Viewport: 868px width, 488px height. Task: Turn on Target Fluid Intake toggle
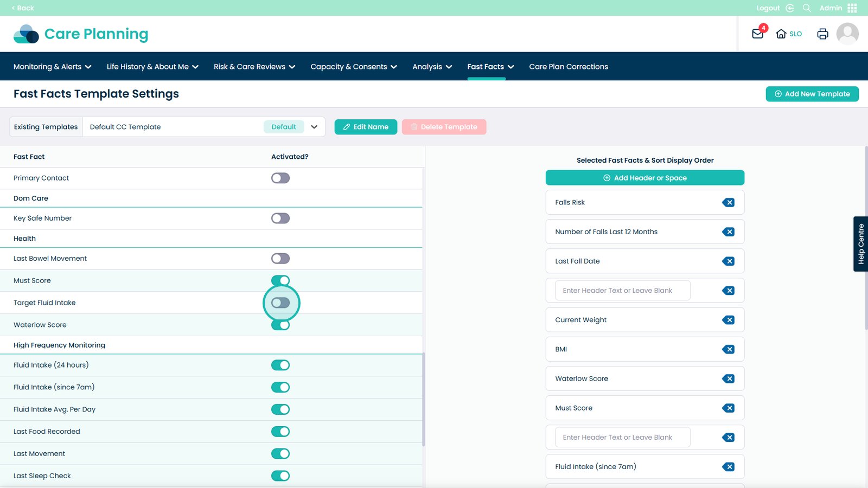(280, 303)
